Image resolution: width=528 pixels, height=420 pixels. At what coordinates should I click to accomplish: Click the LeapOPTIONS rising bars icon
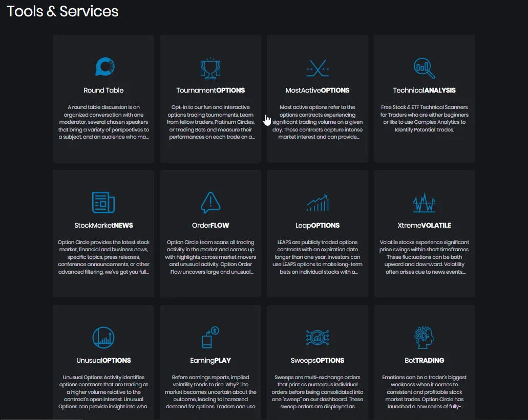point(318,203)
